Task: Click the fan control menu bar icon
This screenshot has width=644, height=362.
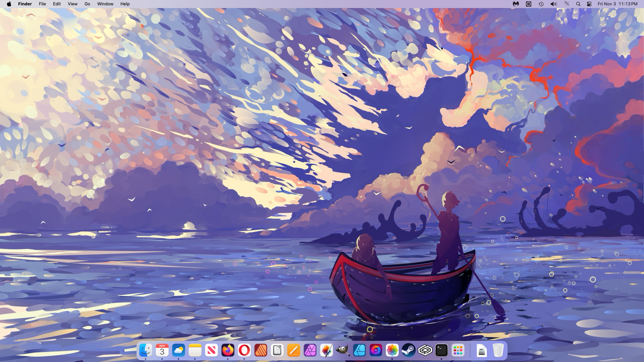Action: tap(529, 4)
